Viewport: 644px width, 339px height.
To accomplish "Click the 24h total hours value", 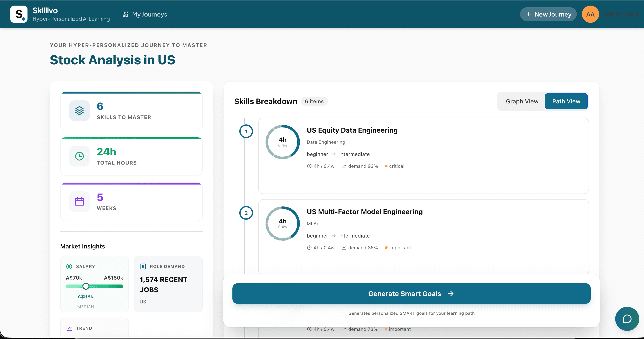I will click(x=106, y=152).
